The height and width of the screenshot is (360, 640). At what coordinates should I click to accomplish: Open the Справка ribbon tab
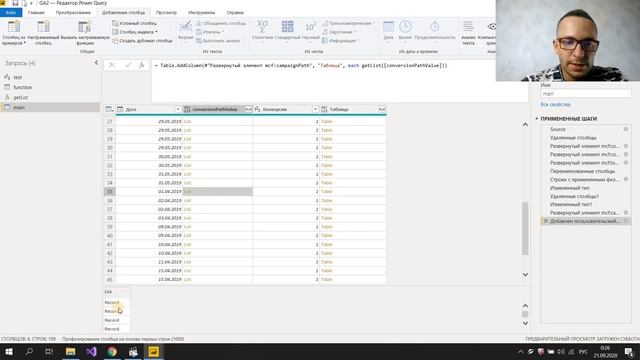tap(235, 13)
